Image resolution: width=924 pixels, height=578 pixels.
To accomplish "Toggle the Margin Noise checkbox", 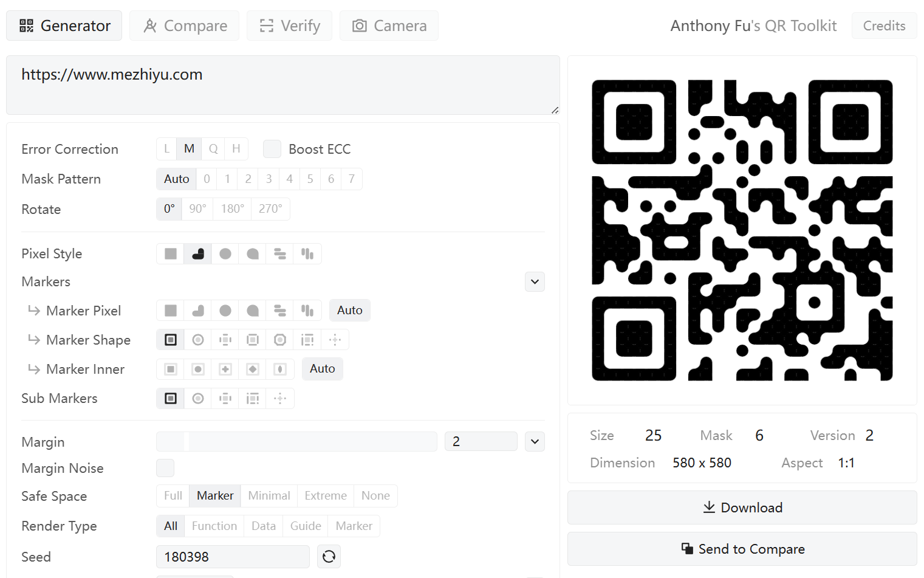I will [x=165, y=468].
